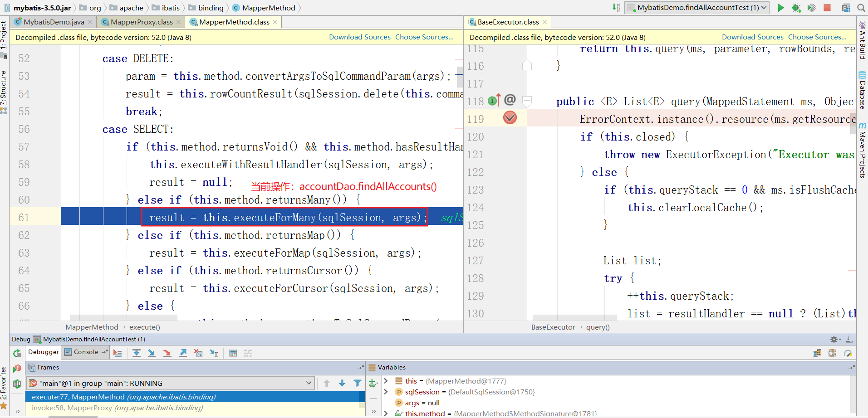Screen dimensions: 868x418
Task: Select the BaseExecutor.class editor tab
Action: pos(508,22)
